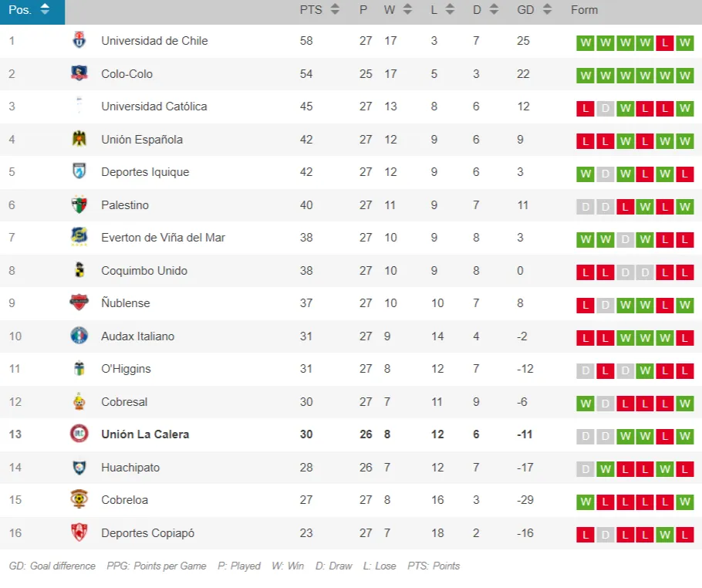Click the Everton de Viña del Mar crest

(x=79, y=238)
